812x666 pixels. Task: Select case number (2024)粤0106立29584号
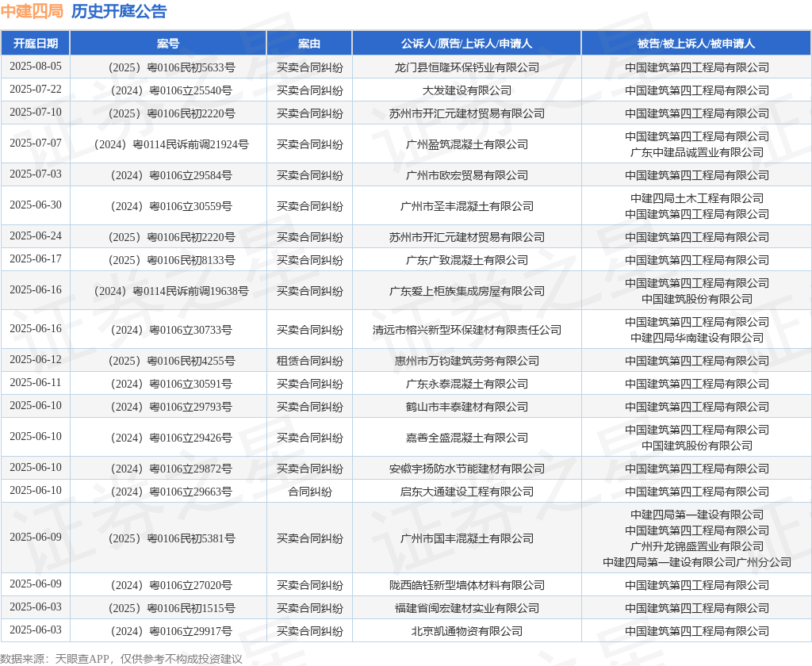[171, 175]
